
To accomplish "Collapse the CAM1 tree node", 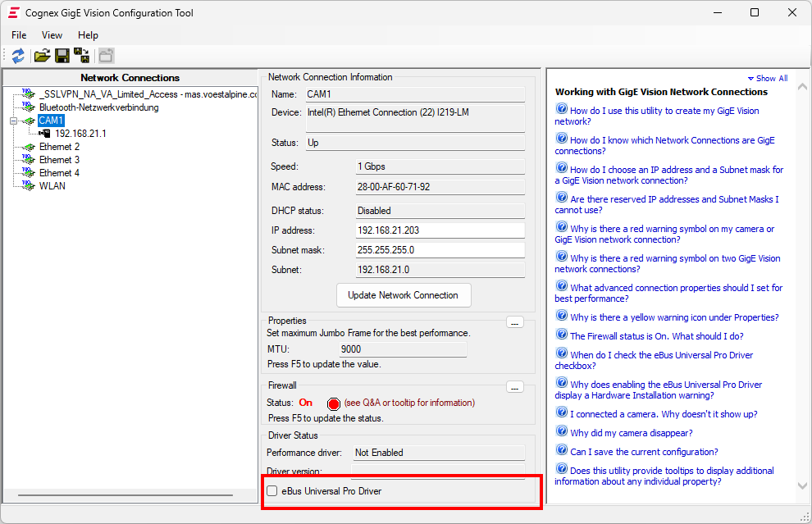I will pos(13,121).
